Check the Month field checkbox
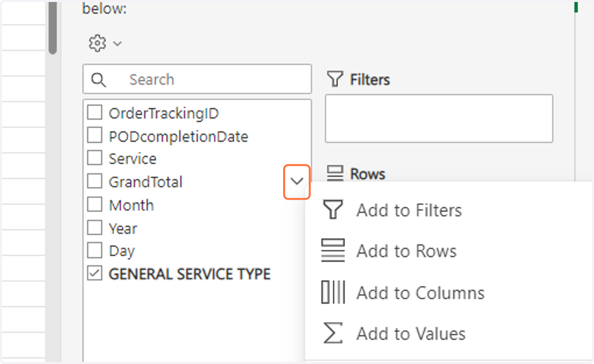 coord(94,204)
